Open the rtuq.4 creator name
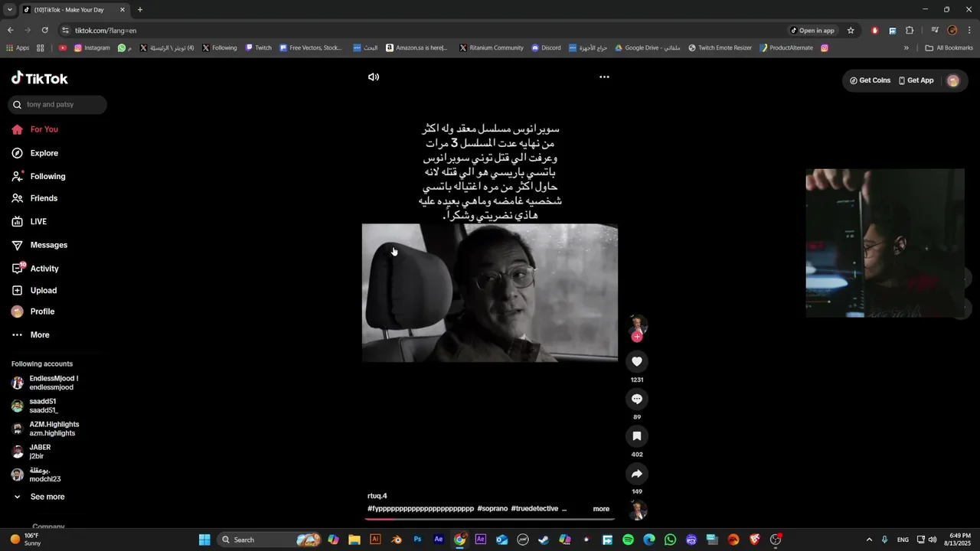The height and width of the screenshot is (551, 980). point(377,496)
